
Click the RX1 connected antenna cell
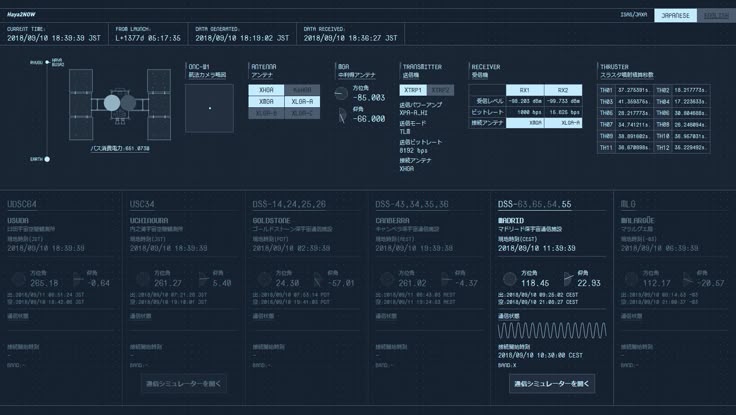tap(525, 123)
